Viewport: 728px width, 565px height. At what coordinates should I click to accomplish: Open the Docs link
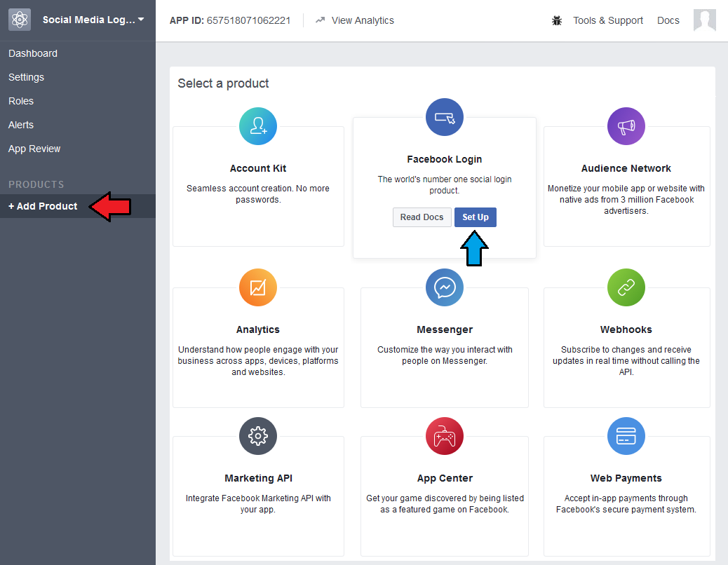point(668,20)
